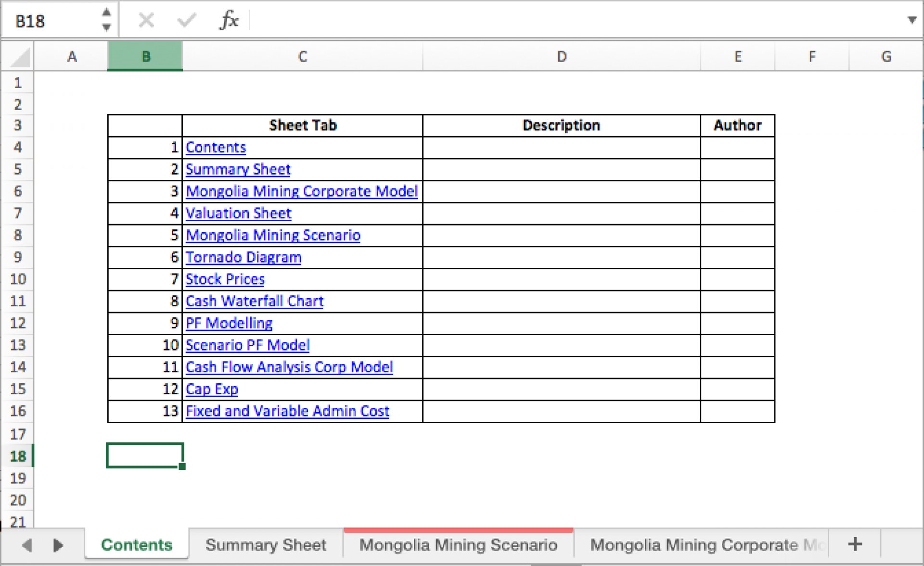Open Cash Waterfall Chart link
The width and height of the screenshot is (924, 566).
click(255, 301)
